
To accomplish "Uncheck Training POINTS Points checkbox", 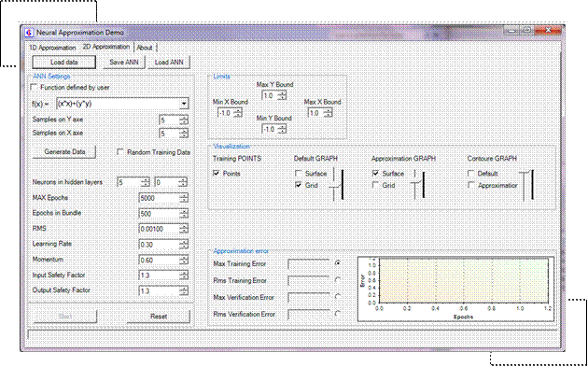I will pos(217,174).
